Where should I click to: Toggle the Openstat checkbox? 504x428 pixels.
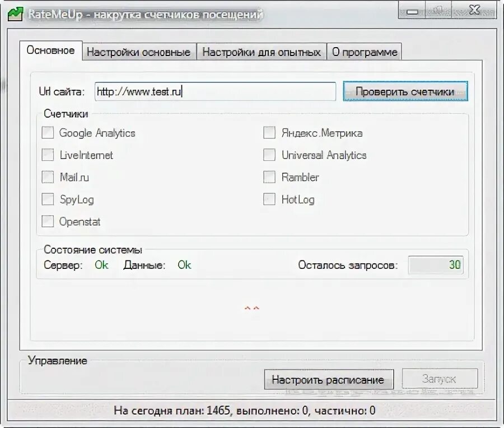(48, 221)
